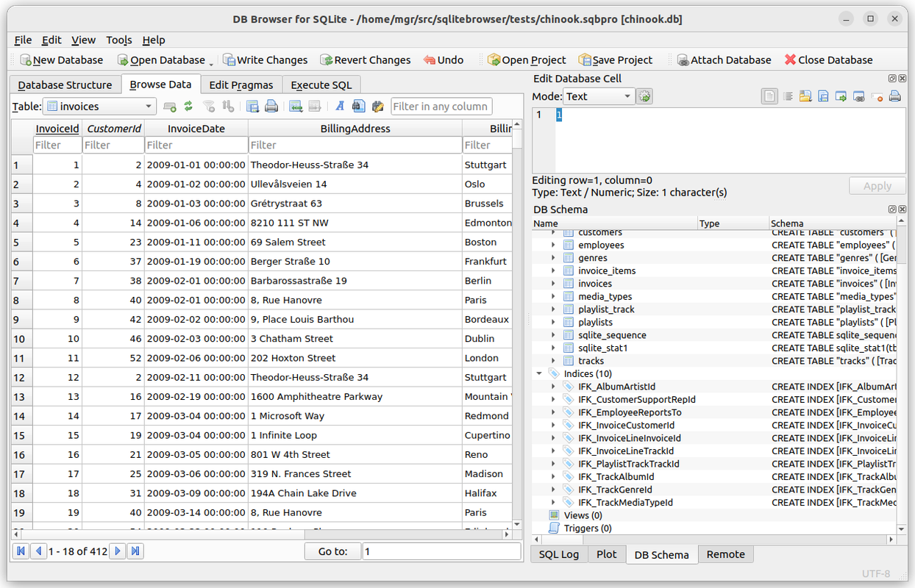Click Revert Changes in the toolbar

(365, 60)
